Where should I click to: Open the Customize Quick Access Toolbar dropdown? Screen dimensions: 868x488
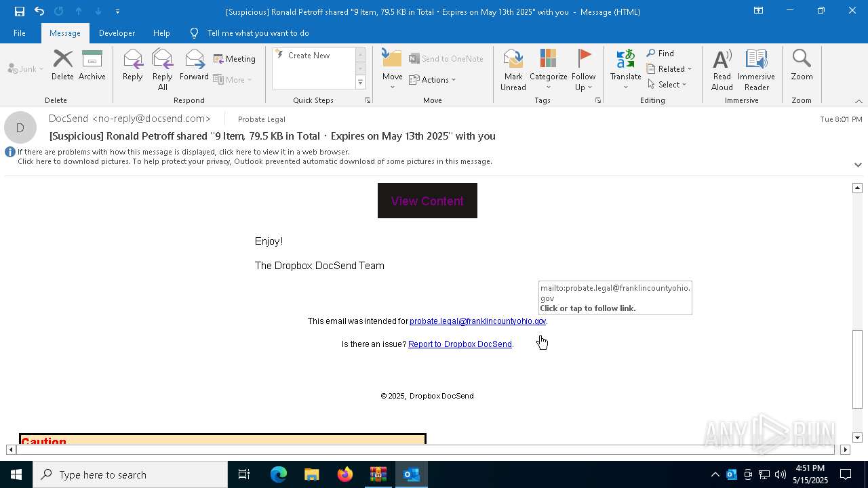click(x=117, y=12)
